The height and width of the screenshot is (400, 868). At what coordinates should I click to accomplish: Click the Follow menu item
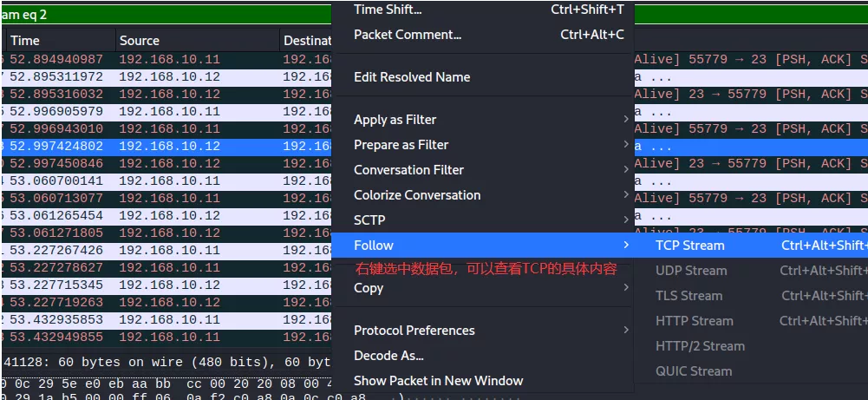click(374, 246)
